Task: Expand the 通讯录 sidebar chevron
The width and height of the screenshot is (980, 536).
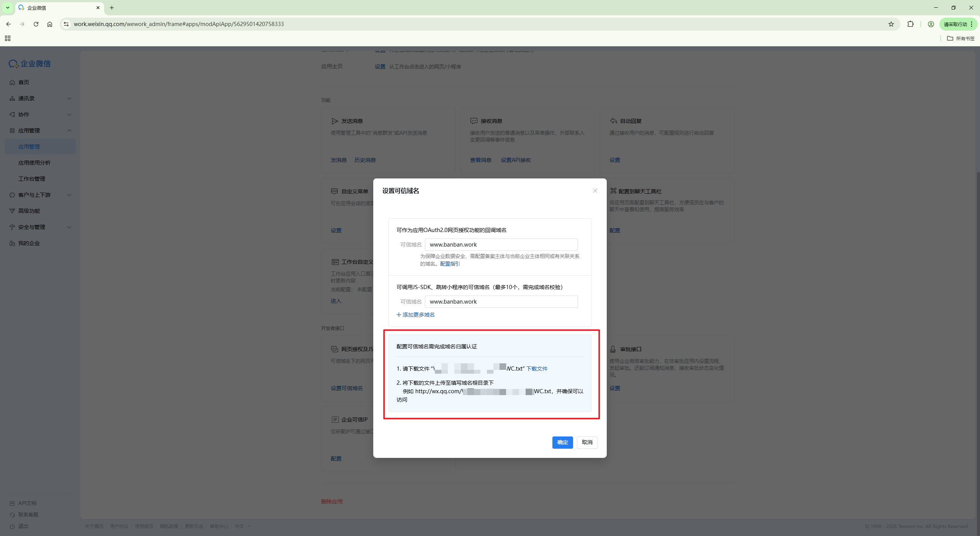Action: coord(69,98)
